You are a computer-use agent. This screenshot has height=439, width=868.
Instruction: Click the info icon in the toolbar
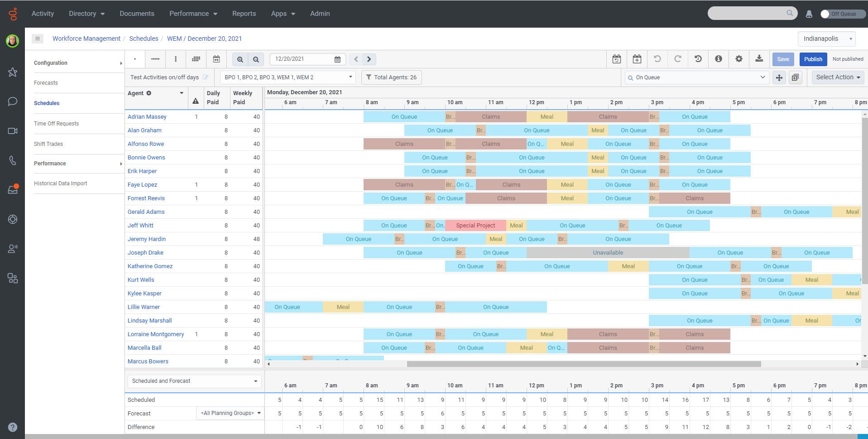point(718,59)
